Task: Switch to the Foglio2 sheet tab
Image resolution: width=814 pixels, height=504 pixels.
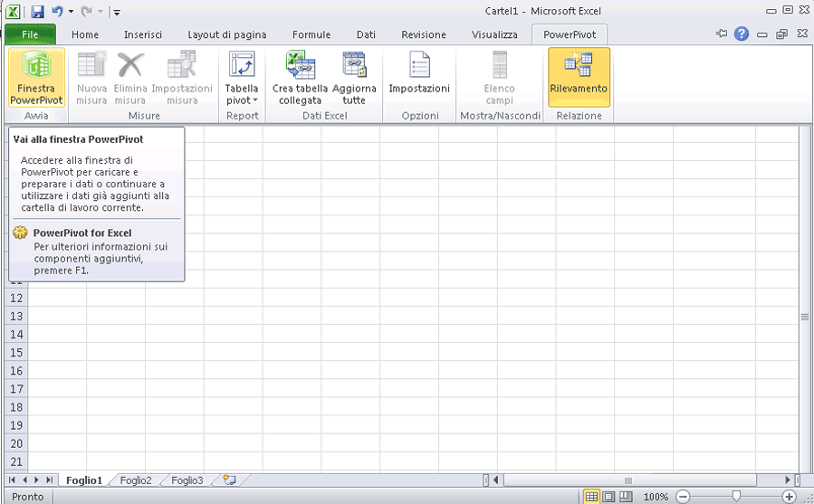Action: (136, 480)
